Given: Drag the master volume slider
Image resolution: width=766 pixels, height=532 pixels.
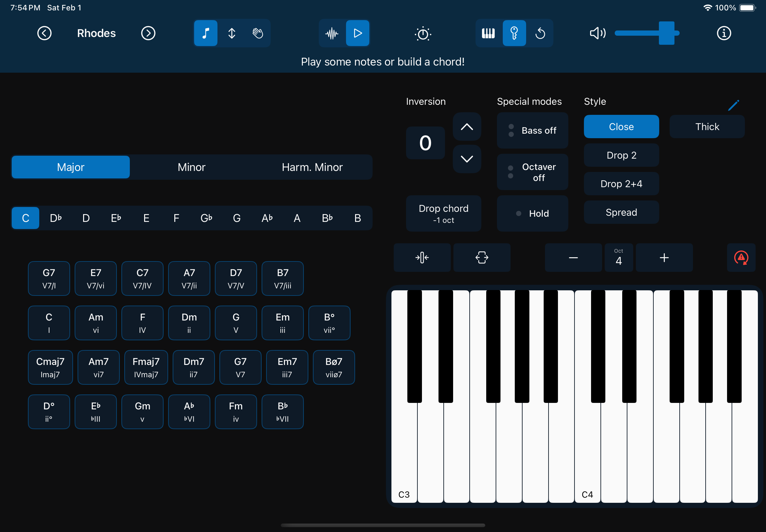Looking at the screenshot, I should [665, 32].
